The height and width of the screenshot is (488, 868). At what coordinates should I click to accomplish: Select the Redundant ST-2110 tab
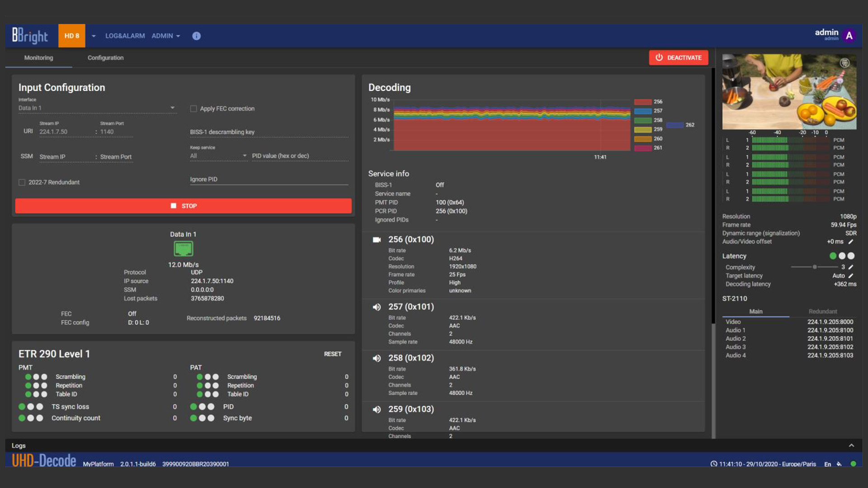(x=822, y=311)
